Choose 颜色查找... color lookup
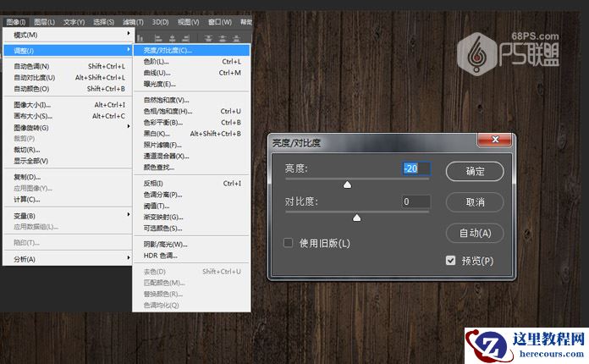Image resolution: width=589 pixels, height=364 pixels. pos(191,167)
